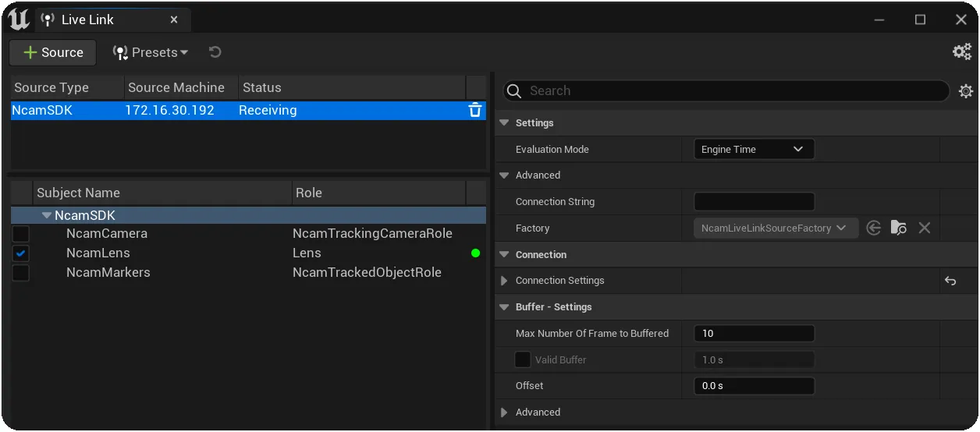Click the green NcamLens status indicator
This screenshot has height=432, width=980.
(476, 253)
